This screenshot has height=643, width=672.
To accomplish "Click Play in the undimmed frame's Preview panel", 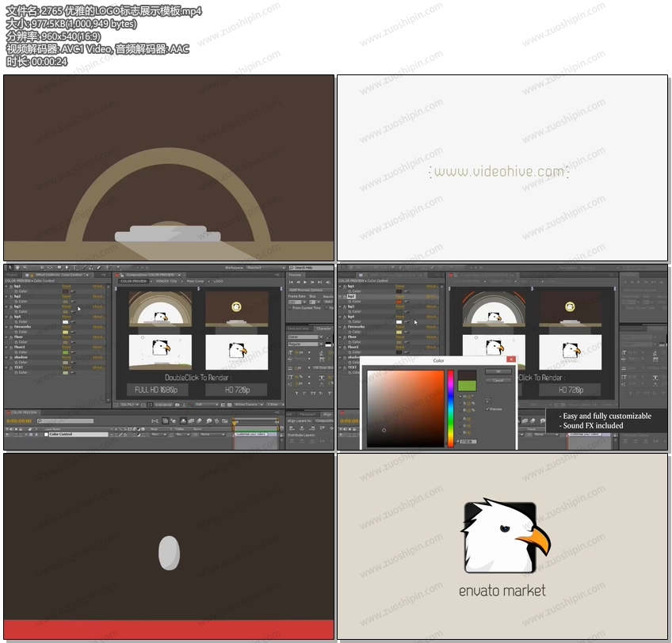I will [x=305, y=283].
